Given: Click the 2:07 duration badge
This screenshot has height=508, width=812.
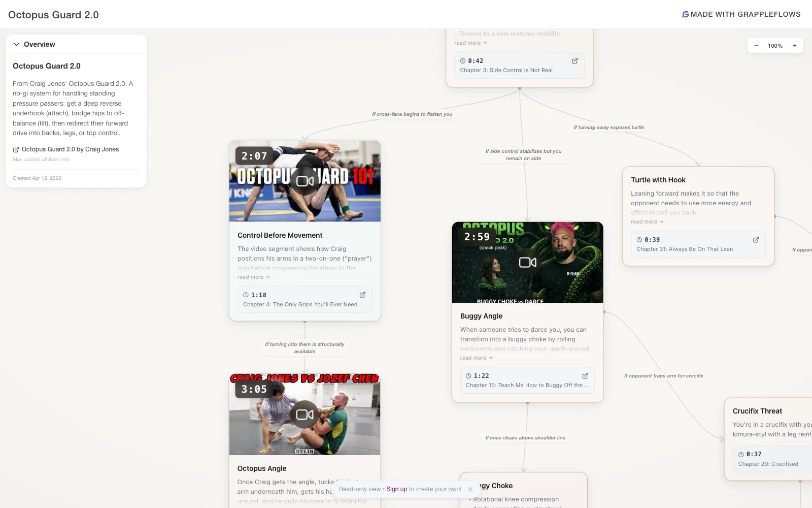Looking at the screenshot, I should click(x=254, y=156).
